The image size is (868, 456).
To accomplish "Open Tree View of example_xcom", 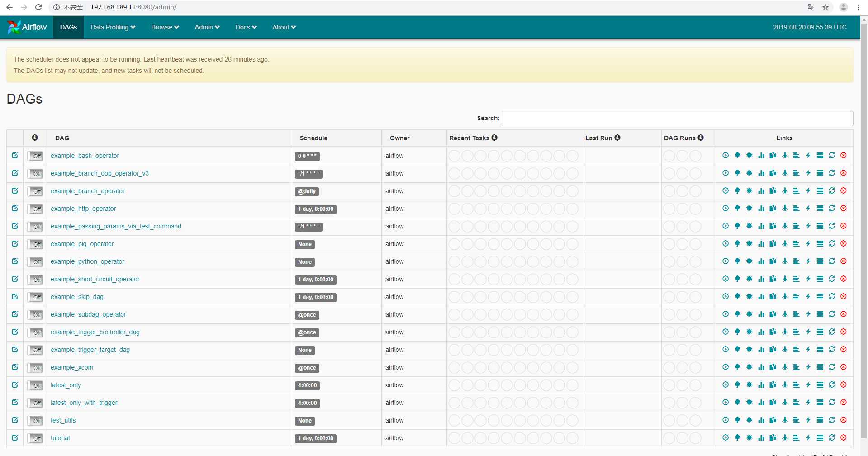I will [x=737, y=367].
